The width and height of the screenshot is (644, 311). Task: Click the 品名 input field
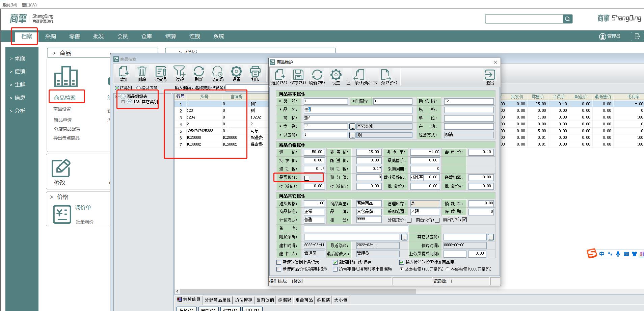click(x=358, y=110)
